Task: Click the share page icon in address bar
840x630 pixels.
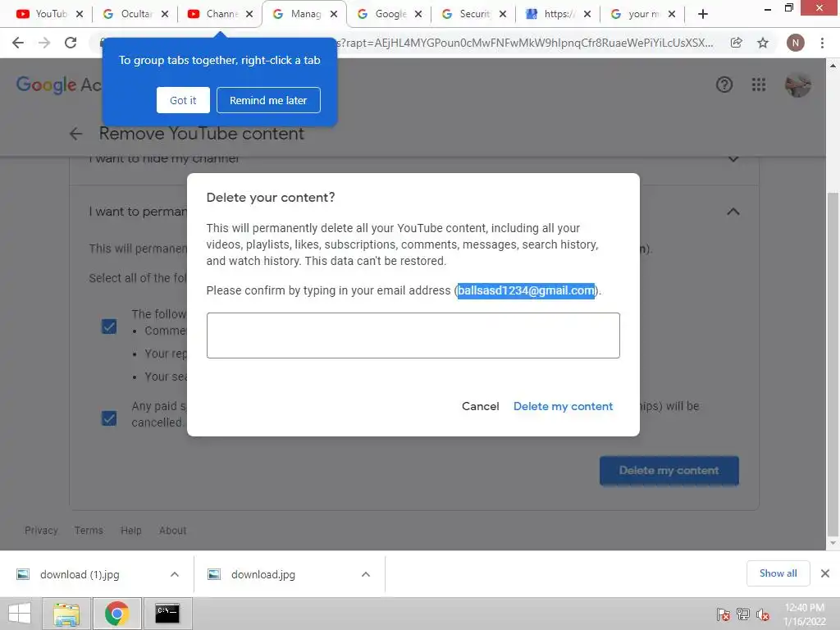Action: click(x=737, y=43)
